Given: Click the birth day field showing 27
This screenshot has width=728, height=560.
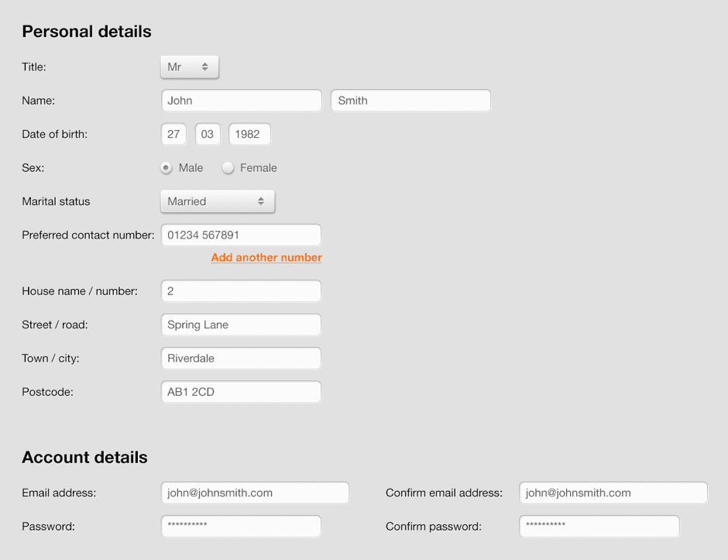Looking at the screenshot, I should click(x=173, y=134).
